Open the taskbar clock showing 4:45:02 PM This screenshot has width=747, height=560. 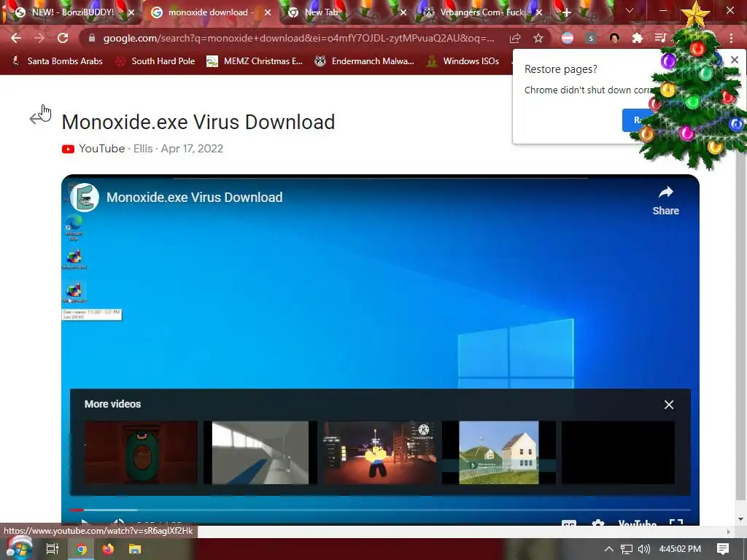coord(680,549)
